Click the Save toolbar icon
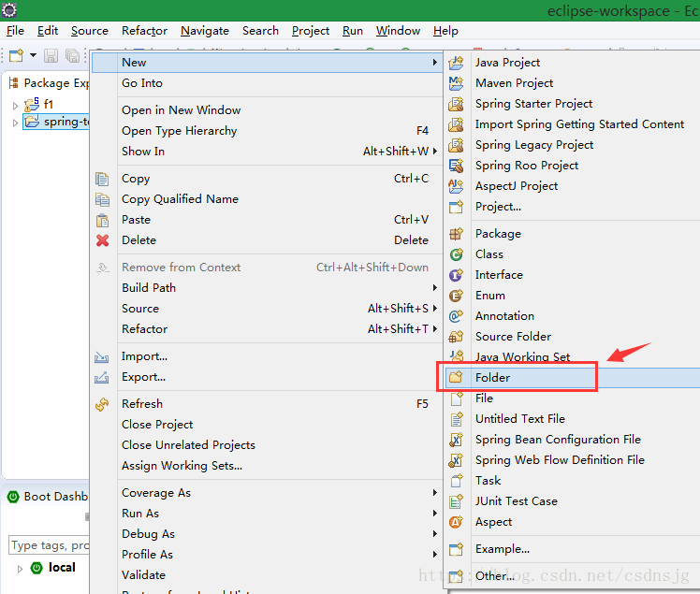Viewport: 700px width, 594px height. coord(51,56)
